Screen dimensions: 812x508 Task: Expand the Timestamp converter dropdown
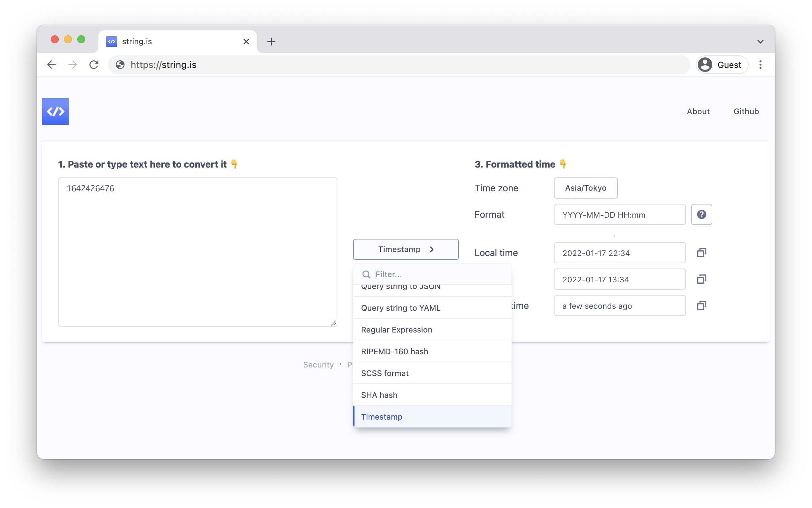(x=406, y=249)
